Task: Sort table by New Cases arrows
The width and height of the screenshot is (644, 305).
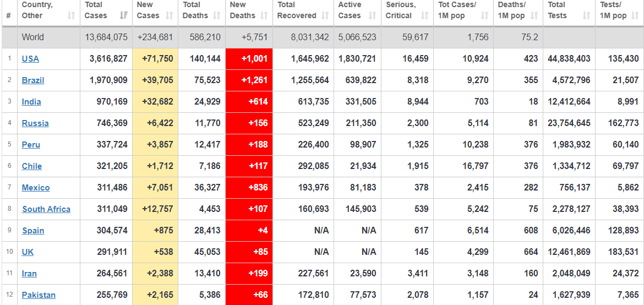Action: (169, 15)
